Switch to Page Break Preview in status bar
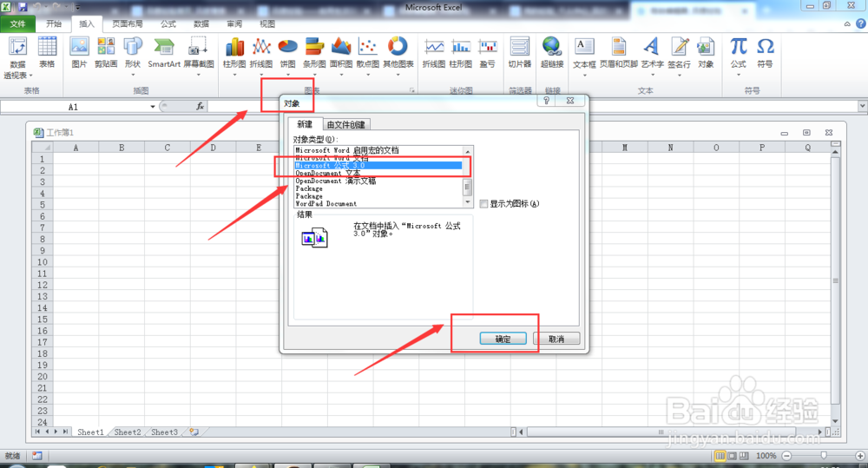Screen dimensions: 868x468 click(x=744, y=456)
